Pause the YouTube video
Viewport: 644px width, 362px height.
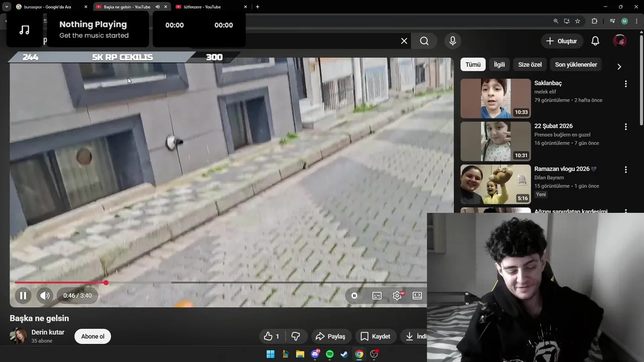tap(23, 296)
